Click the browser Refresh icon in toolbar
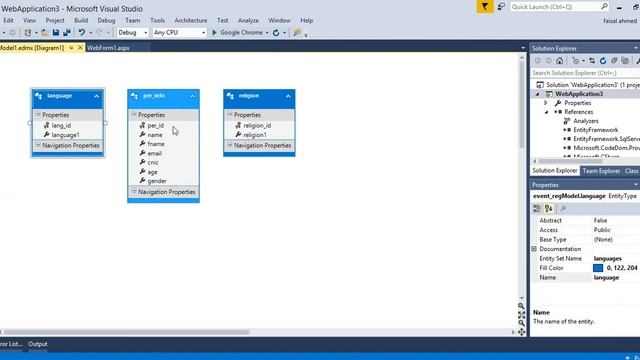640x360 pixels. click(276, 33)
